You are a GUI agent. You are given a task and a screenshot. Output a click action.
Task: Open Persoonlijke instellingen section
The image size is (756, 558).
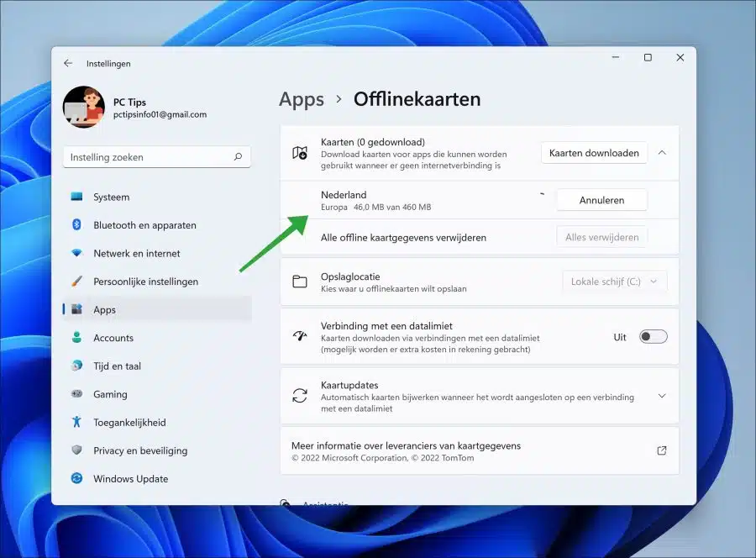157,282
